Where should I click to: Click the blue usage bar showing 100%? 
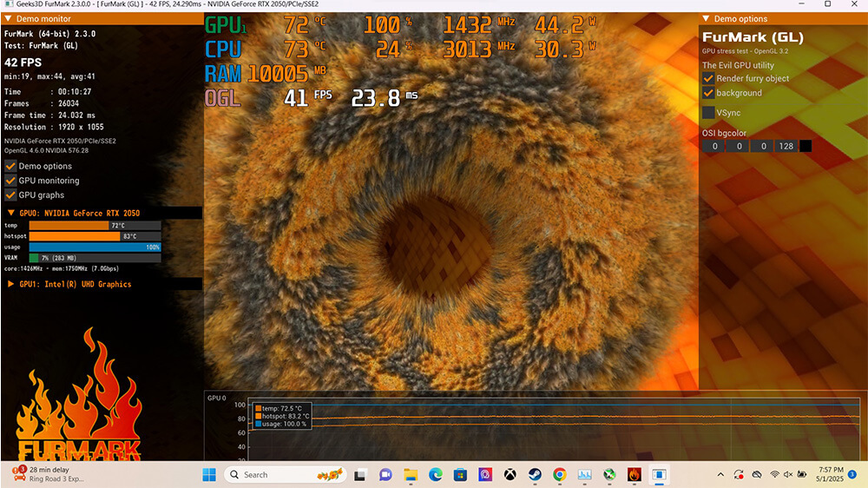[95, 247]
